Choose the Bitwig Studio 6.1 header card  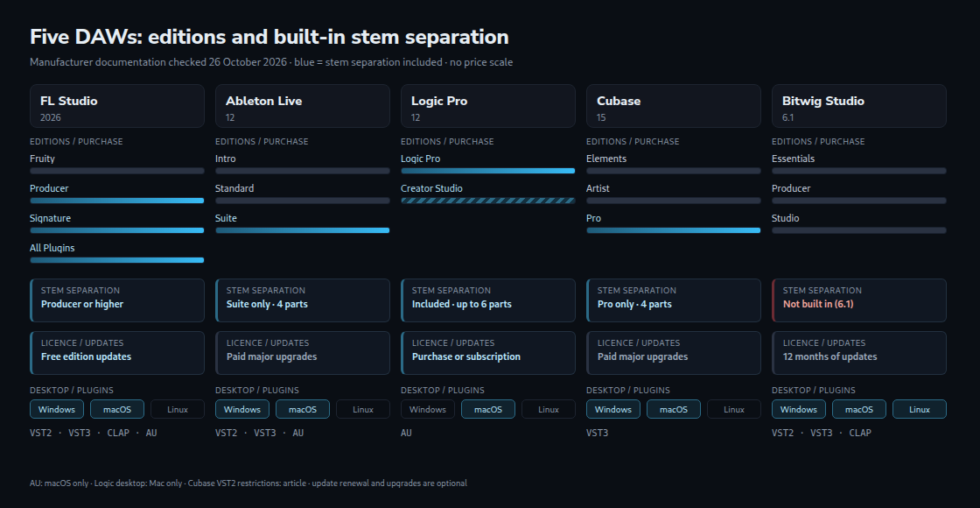pyautogui.click(x=859, y=106)
